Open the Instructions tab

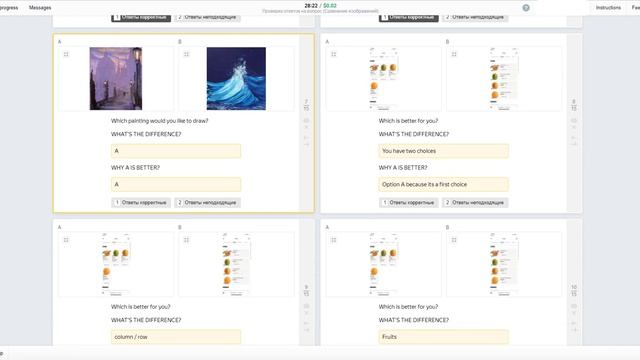pyautogui.click(x=608, y=8)
